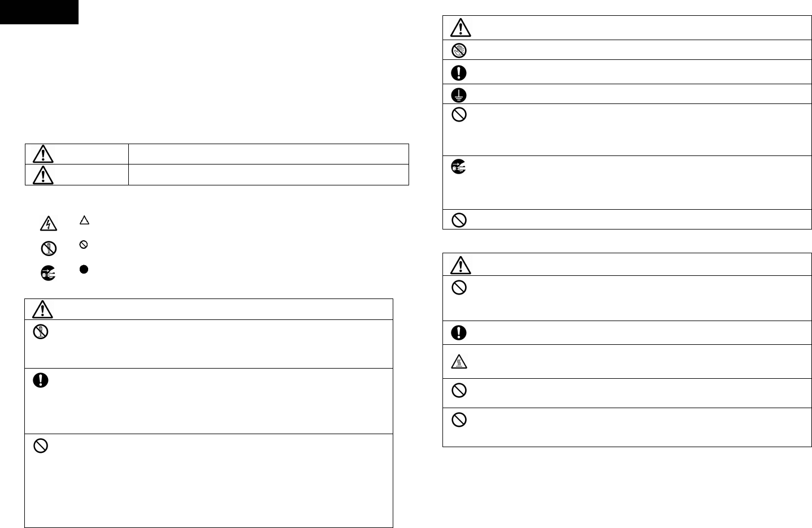Viewport: 812px width, 528px height.
Task: Click the unplug icon in the top-right table
Action: tap(459, 167)
